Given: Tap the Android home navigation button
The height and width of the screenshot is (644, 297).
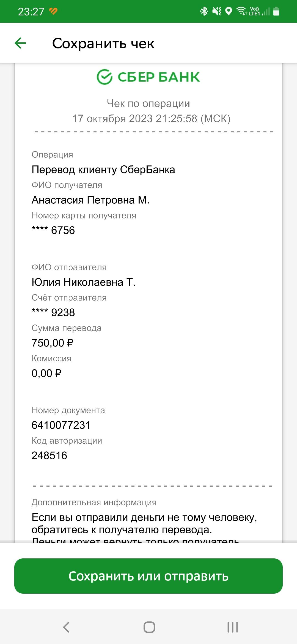Looking at the screenshot, I should [x=149, y=627].
